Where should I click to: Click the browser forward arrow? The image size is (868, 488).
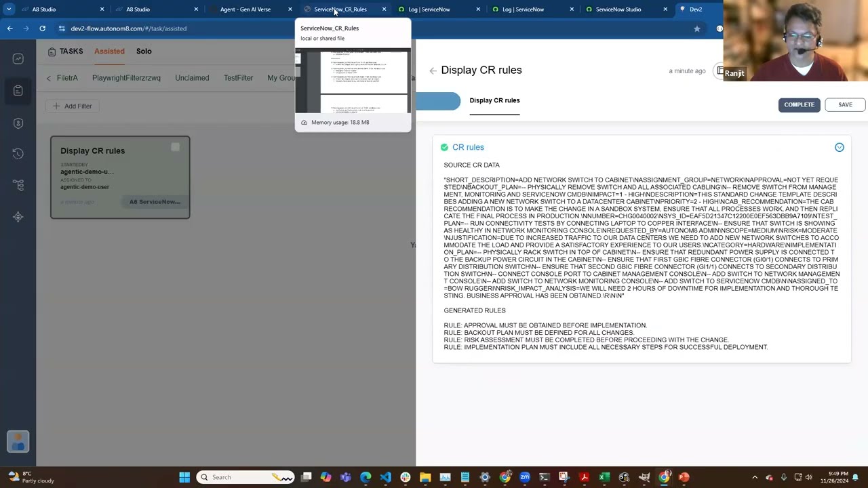(x=26, y=28)
